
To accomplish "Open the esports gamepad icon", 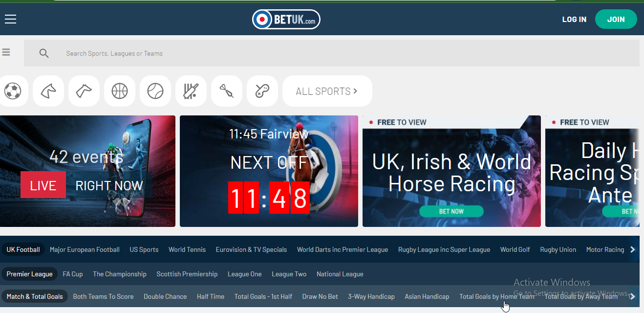I will pyautogui.click(x=262, y=91).
